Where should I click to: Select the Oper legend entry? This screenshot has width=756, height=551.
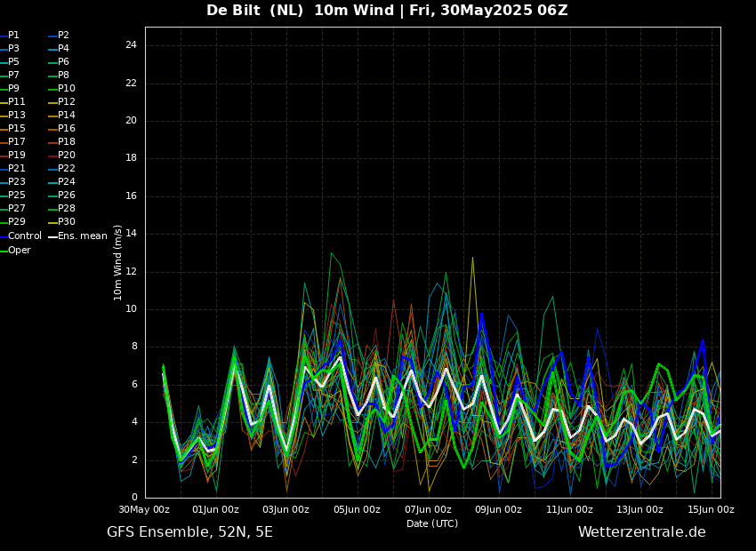tap(19, 251)
